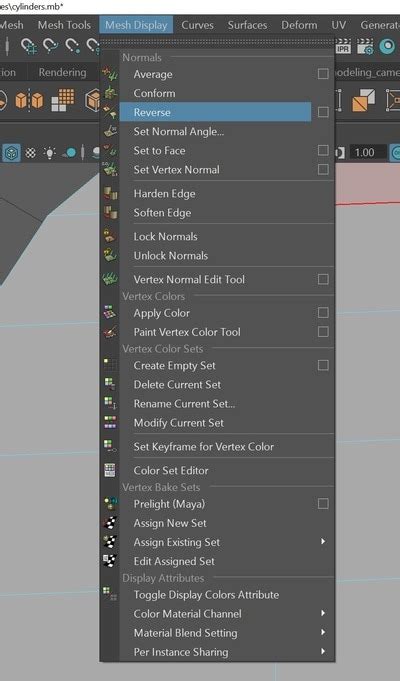Image resolution: width=400 pixels, height=681 pixels.
Task: Expand the Assign Existing Set submenu
Action: click(x=323, y=542)
